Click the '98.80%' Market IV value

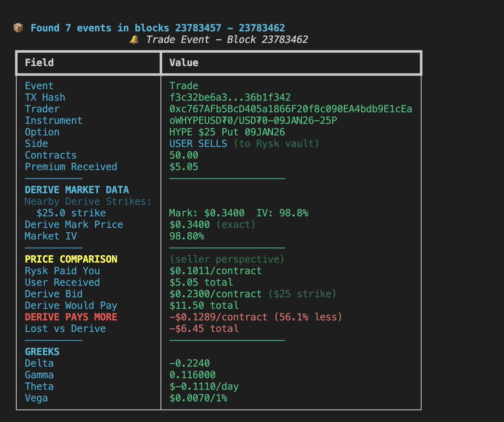[x=186, y=236]
